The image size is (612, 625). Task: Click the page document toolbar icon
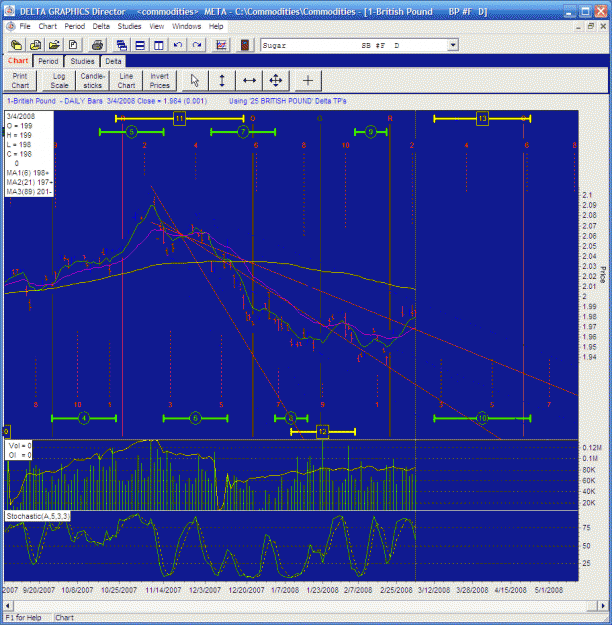coord(73,45)
